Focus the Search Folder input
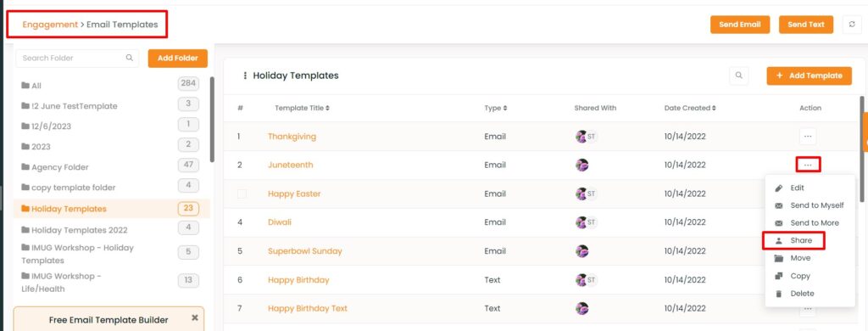Viewport: 868px width, 331px height. pos(77,59)
